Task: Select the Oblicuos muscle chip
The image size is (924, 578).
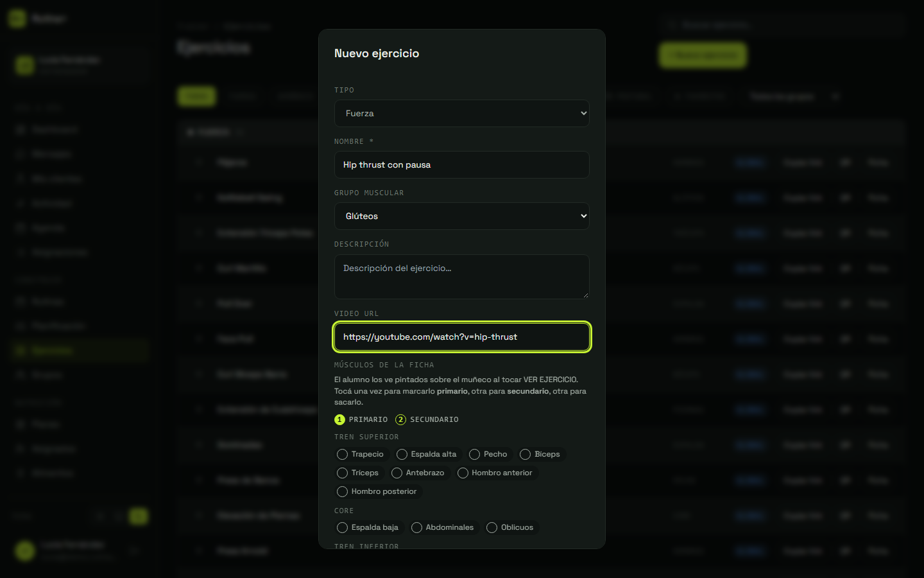Action: coord(510,527)
